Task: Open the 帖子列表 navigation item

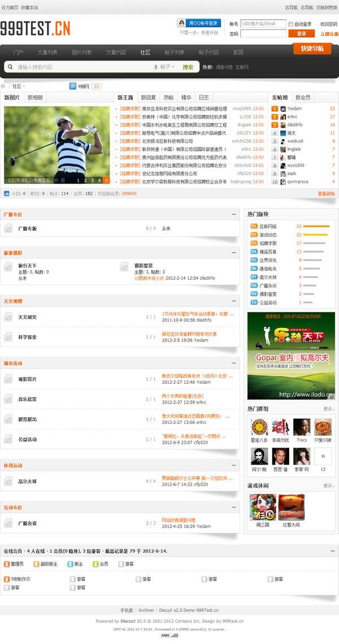Action: (x=174, y=52)
